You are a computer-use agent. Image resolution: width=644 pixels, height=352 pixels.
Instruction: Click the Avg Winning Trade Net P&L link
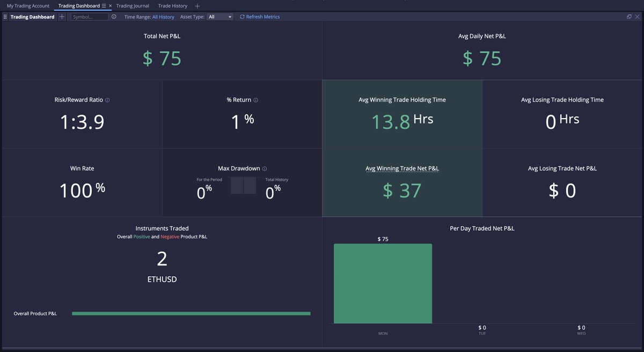(x=402, y=168)
